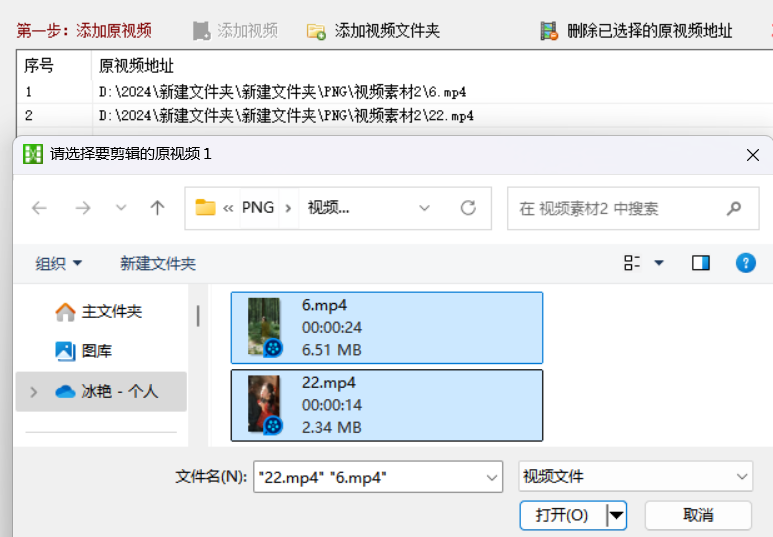Viewport: 773px width, 537px height.
Task: Click 添加视频文件夹 toolbar label
Action: [387, 31]
